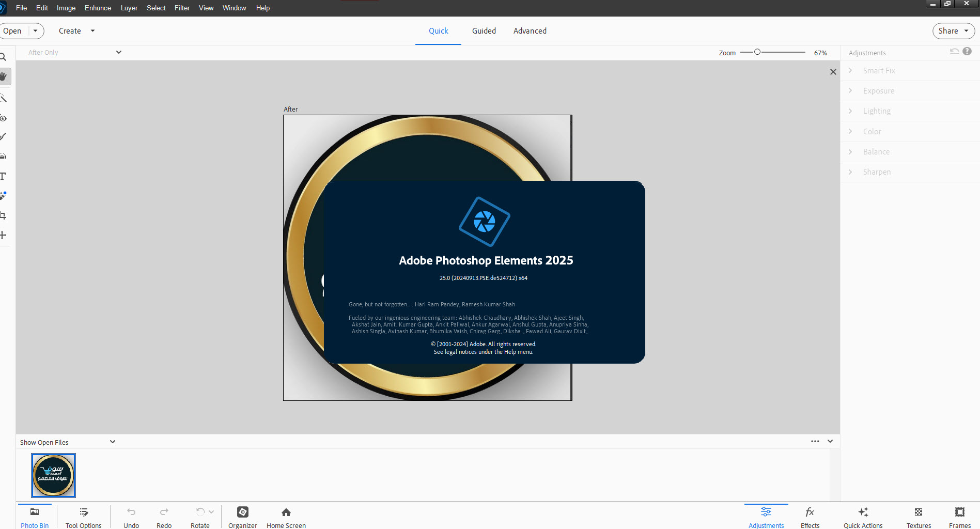Open Tool Options panel
980x529 pixels.
[84, 517]
